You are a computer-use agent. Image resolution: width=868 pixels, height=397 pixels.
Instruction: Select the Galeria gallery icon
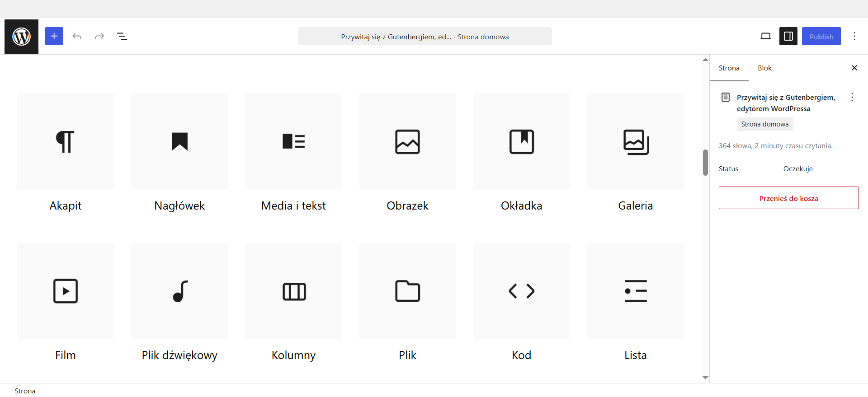coord(636,142)
